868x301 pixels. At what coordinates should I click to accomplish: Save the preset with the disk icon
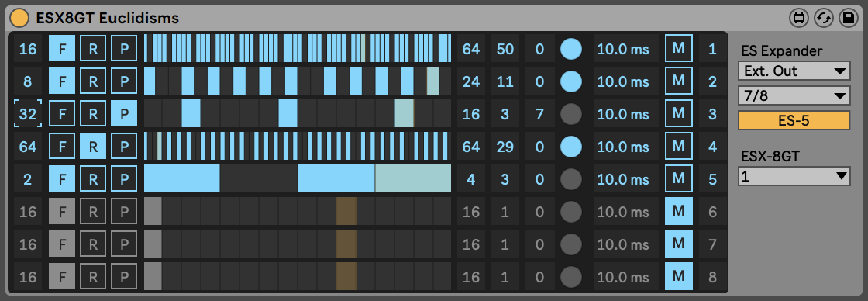pyautogui.click(x=848, y=18)
